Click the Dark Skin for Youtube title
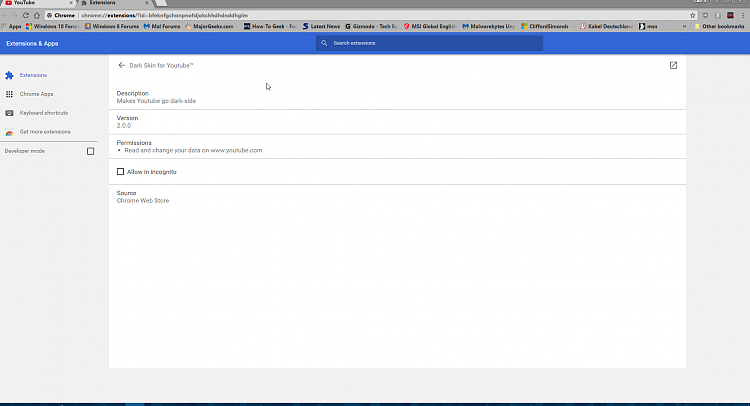 (161, 66)
